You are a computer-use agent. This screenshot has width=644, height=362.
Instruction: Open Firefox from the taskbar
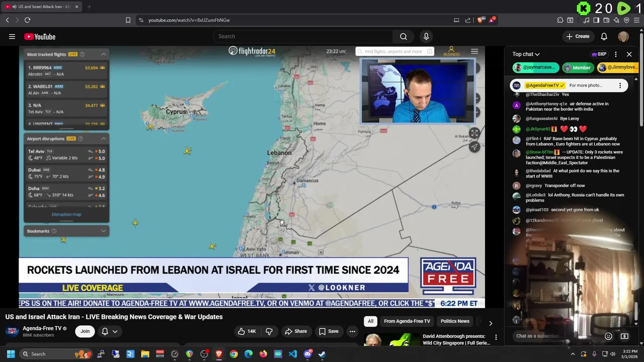click(x=263, y=354)
